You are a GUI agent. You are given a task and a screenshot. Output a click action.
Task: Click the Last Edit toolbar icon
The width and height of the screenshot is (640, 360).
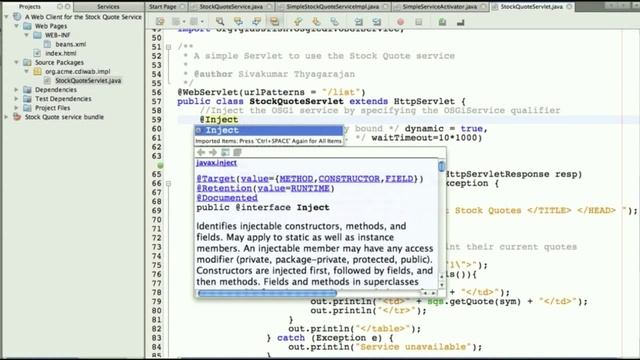coord(160,22)
